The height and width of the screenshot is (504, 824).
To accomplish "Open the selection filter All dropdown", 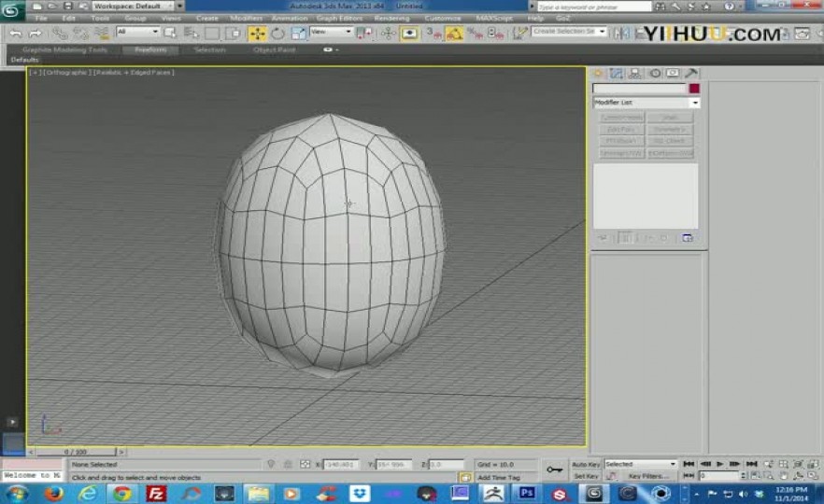I will click(x=137, y=32).
